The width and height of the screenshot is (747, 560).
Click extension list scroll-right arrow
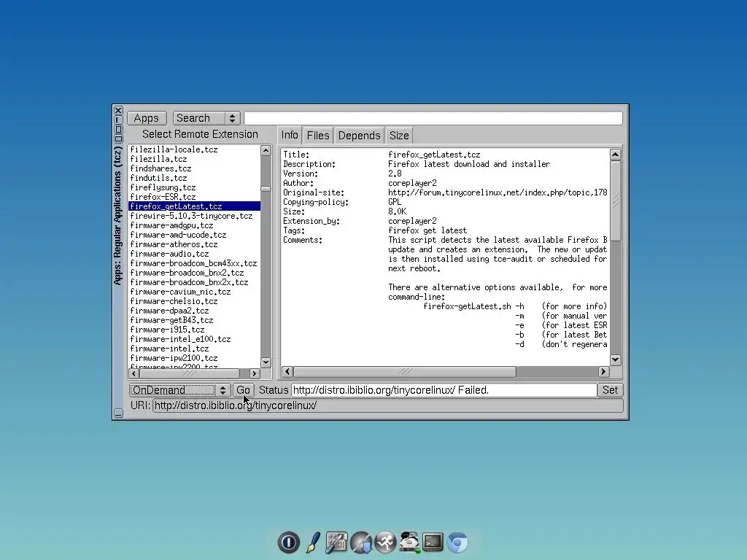click(255, 374)
